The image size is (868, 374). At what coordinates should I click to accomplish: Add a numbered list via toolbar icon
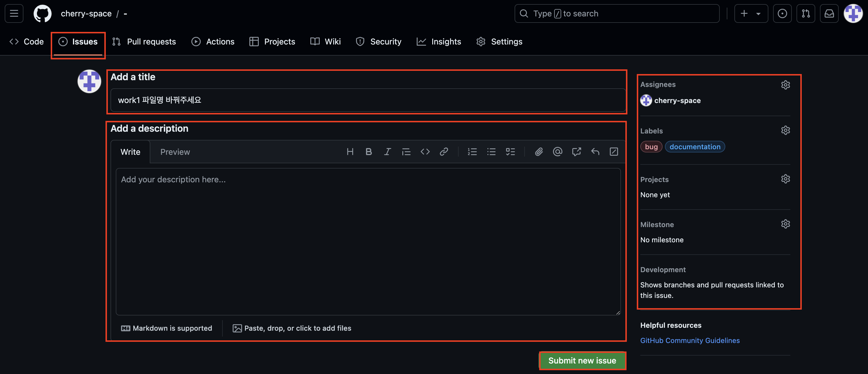tap(472, 152)
